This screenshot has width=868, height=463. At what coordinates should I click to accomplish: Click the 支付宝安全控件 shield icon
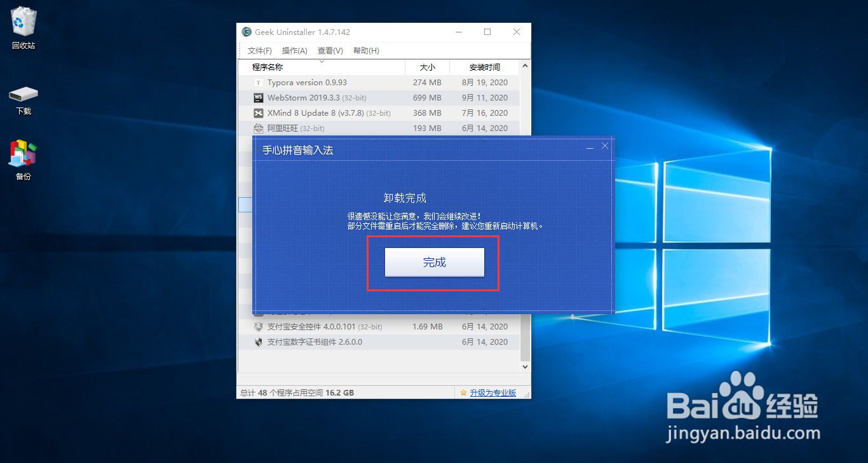(259, 326)
